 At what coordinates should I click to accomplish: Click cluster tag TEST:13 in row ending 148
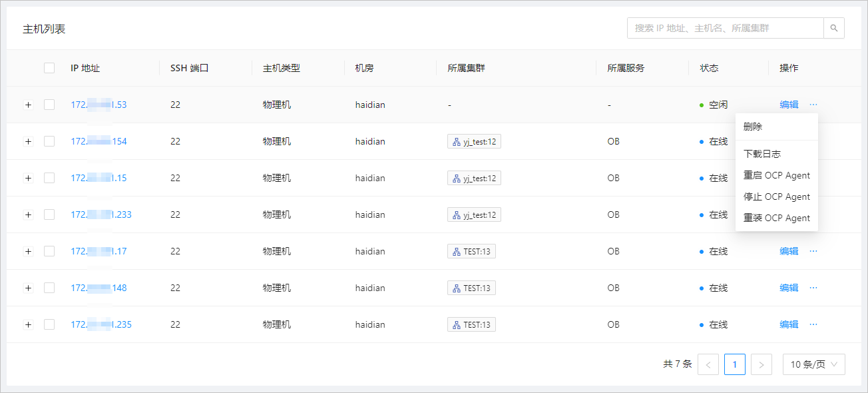[x=471, y=288]
